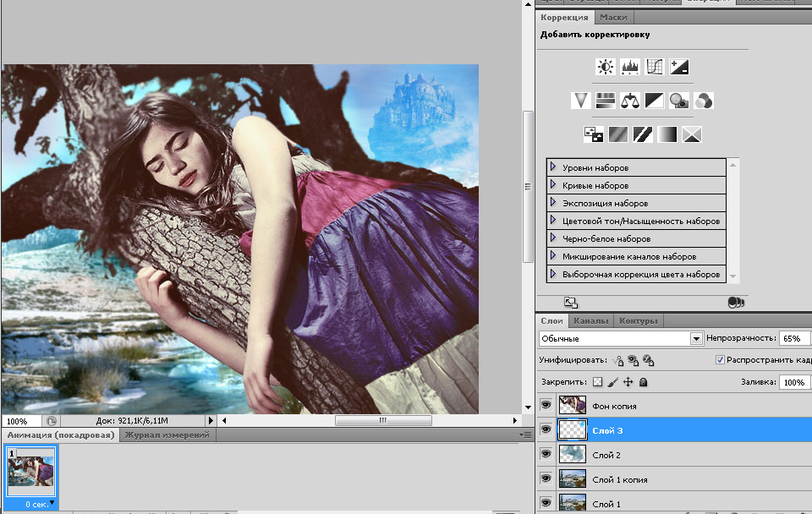Click the unify layer visibility icon
This screenshot has width=812, height=514.
point(633,360)
